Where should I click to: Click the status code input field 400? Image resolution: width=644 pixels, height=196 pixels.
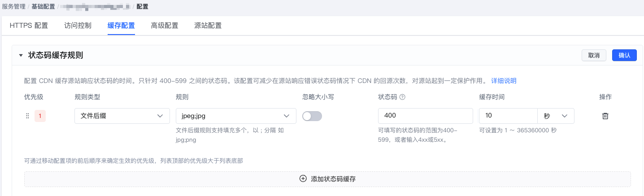tap(426, 116)
